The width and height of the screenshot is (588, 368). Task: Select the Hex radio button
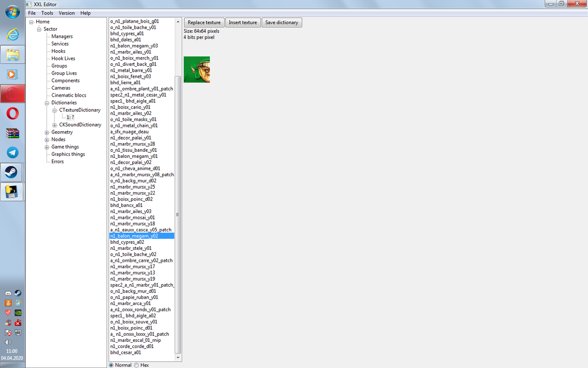pos(136,365)
